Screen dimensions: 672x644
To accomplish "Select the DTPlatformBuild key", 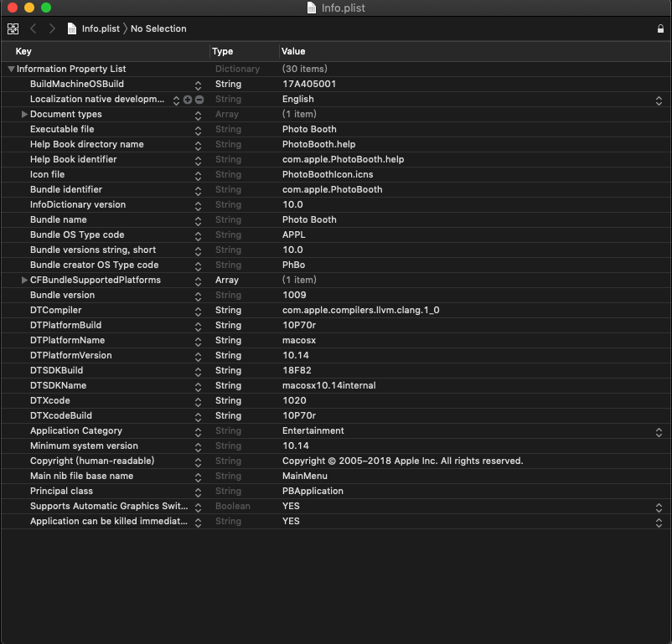I will pyautogui.click(x=65, y=325).
